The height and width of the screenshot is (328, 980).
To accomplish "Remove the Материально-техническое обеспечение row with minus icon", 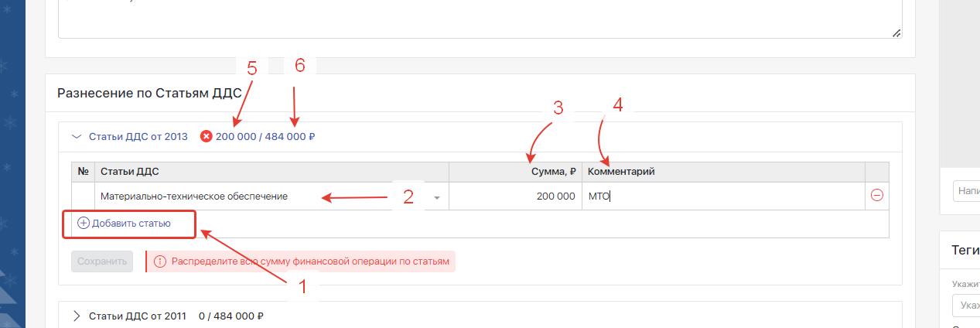I will point(876,196).
